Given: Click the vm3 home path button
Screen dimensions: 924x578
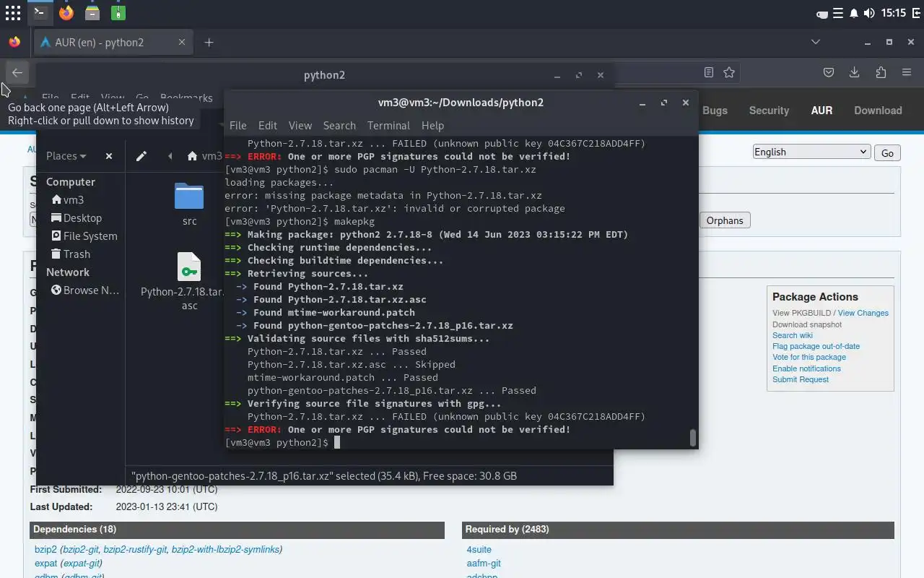Looking at the screenshot, I should point(205,156).
